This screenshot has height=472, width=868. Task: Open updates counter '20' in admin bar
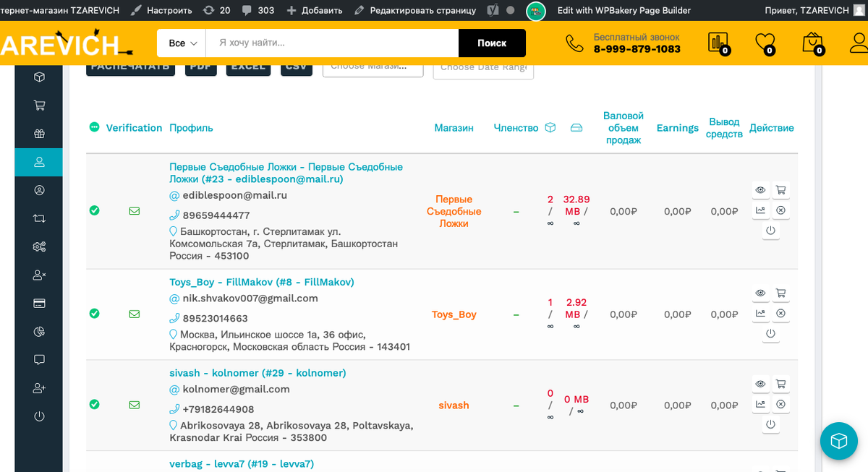pyautogui.click(x=217, y=10)
